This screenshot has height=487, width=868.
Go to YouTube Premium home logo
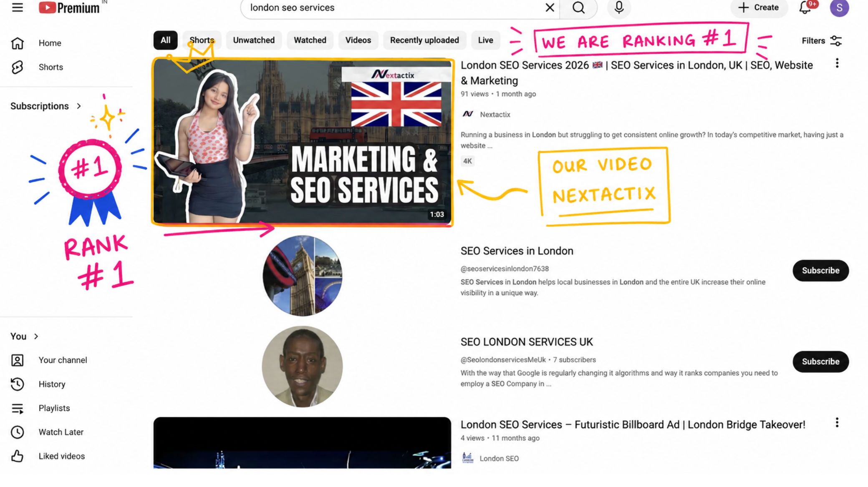pos(69,8)
